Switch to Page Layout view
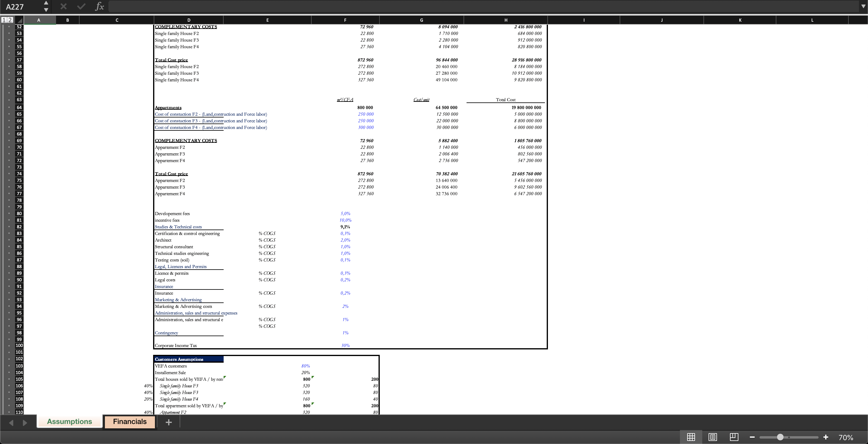Viewport: 868px width, 444px height. [x=712, y=437]
